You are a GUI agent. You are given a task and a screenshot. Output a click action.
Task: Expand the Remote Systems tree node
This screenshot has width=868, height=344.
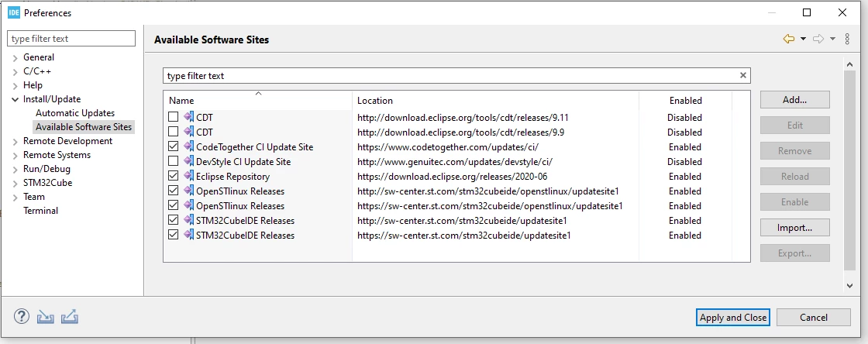pyautogui.click(x=15, y=156)
